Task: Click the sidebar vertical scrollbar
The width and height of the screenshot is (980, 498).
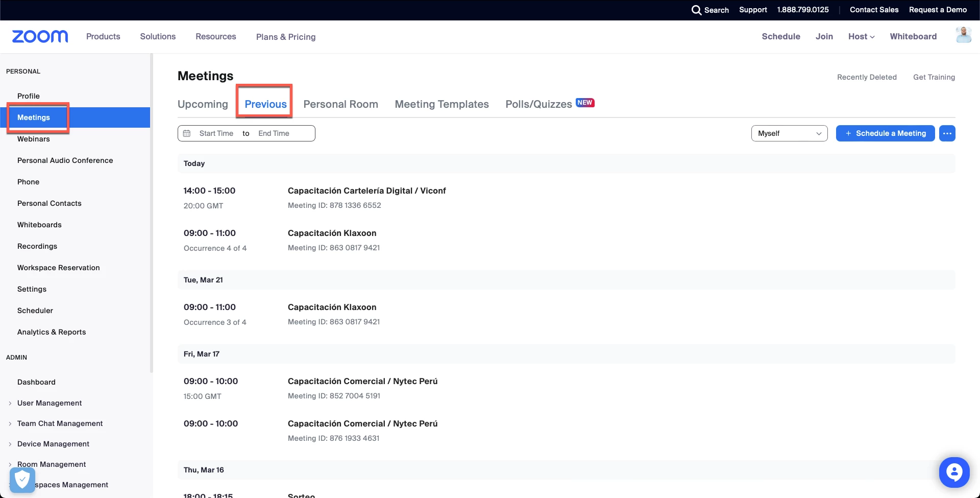Action: [152, 213]
